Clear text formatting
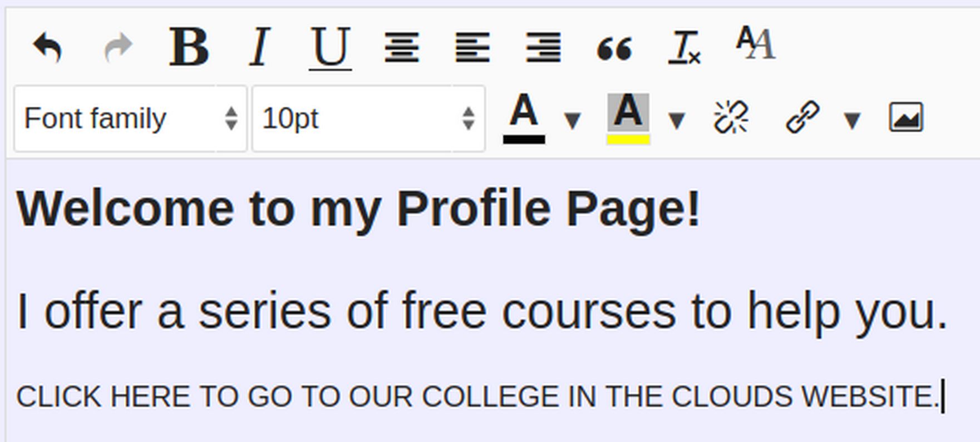Image resolution: width=980 pixels, height=442 pixels. [x=684, y=48]
